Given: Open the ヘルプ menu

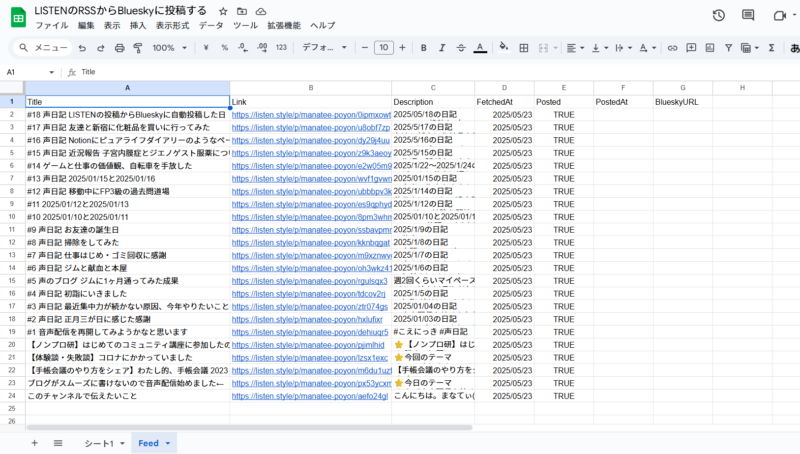Looking at the screenshot, I should (322, 26).
